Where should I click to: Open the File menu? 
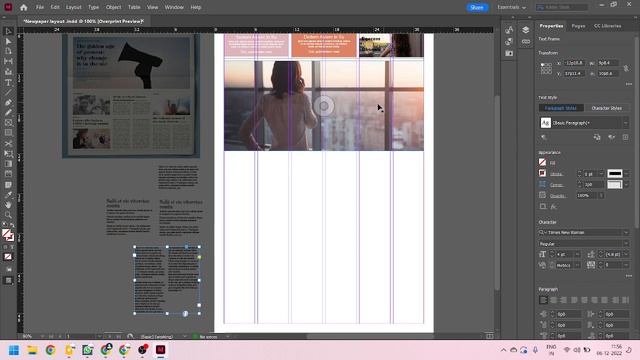pyautogui.click(x=40, y=7)
